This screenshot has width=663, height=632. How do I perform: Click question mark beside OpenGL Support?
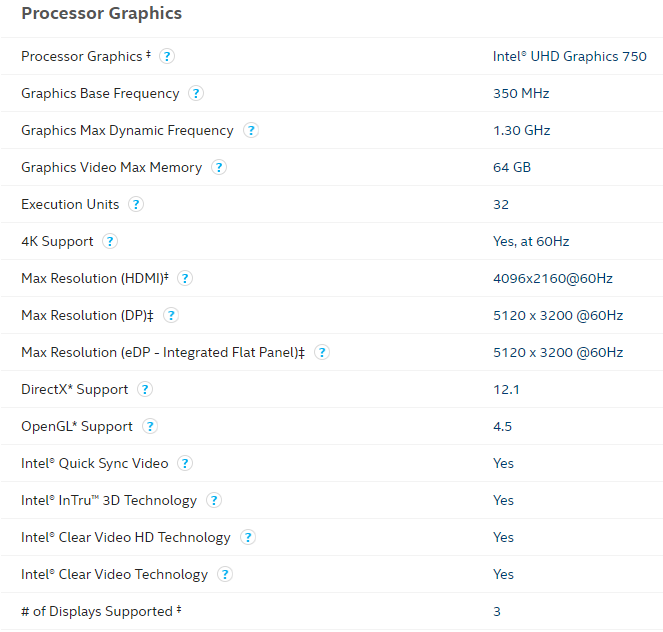point(150,426)
